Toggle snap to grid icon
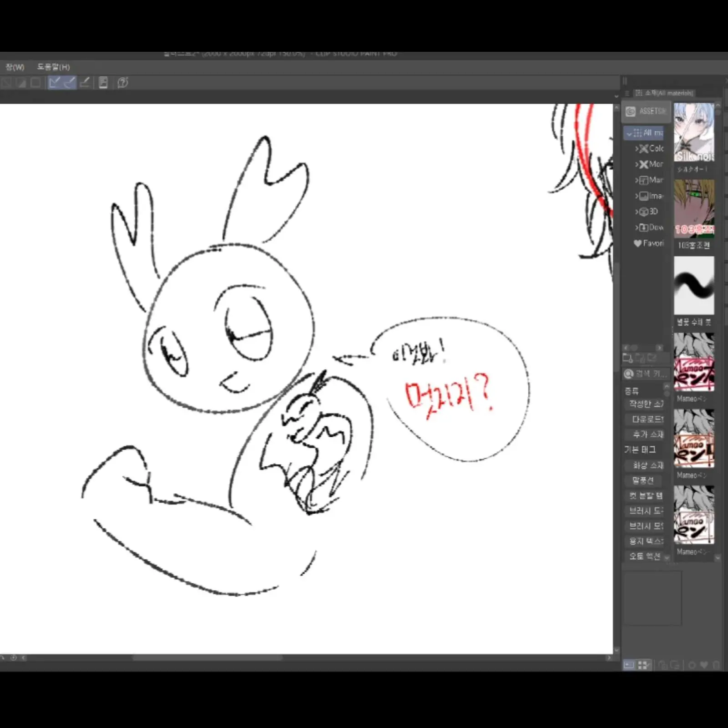This screenshot has width=728, height=728. coord(85,82)
